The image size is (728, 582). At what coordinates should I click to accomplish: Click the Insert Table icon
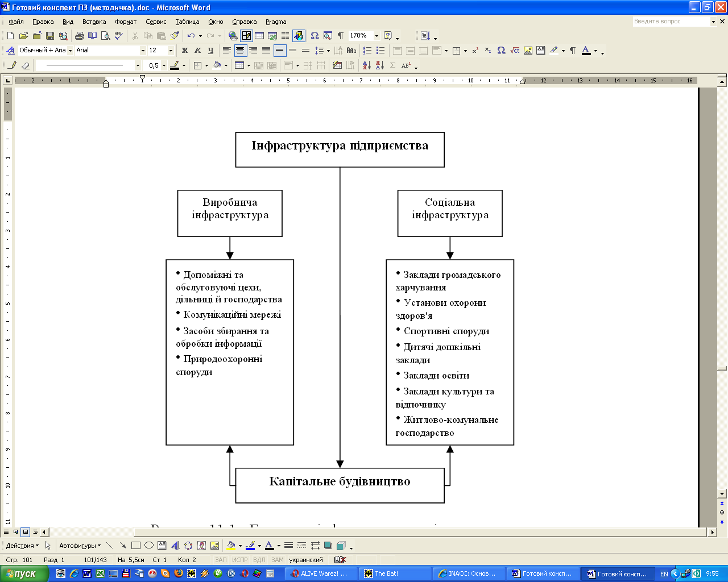click(x=259, y=36)
